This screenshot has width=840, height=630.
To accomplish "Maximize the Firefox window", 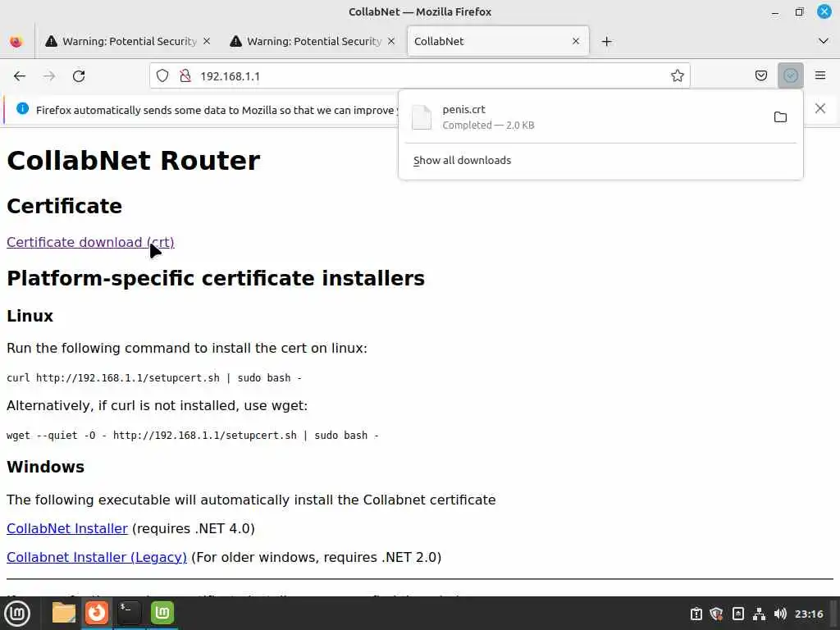I will point(799,11).
